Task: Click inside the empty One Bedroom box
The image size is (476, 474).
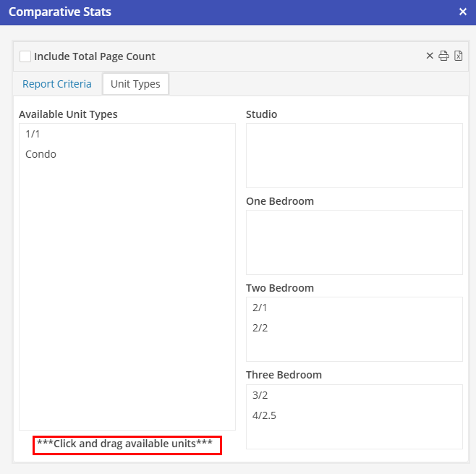Action: [354, 242]
